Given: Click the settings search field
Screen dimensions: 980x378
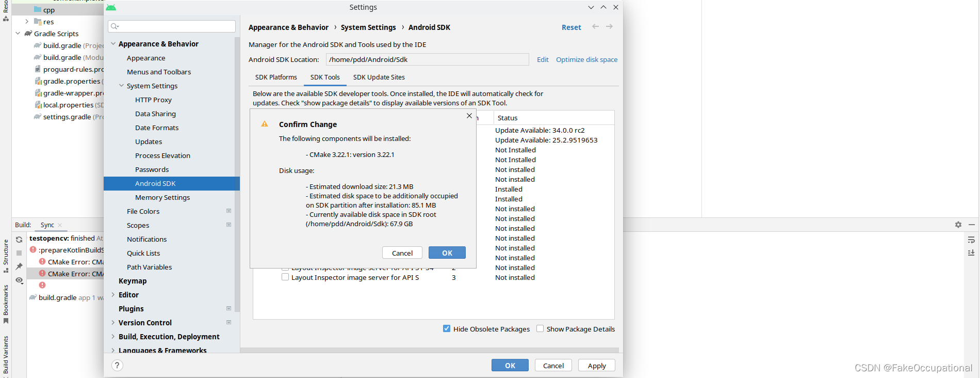Looking at the screenshot, I should 172,26.
